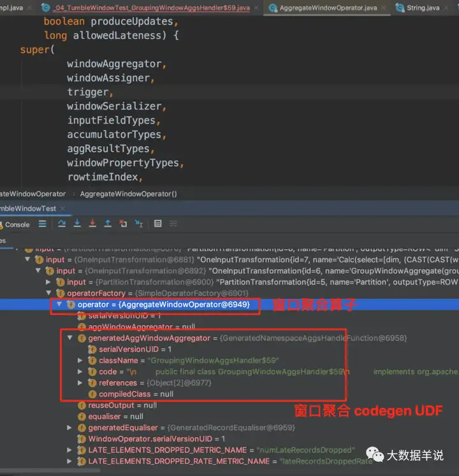459x476 pixels.
Task: Select the references = {Object[2]@6977} row
Action: click(x=229, y=383)
